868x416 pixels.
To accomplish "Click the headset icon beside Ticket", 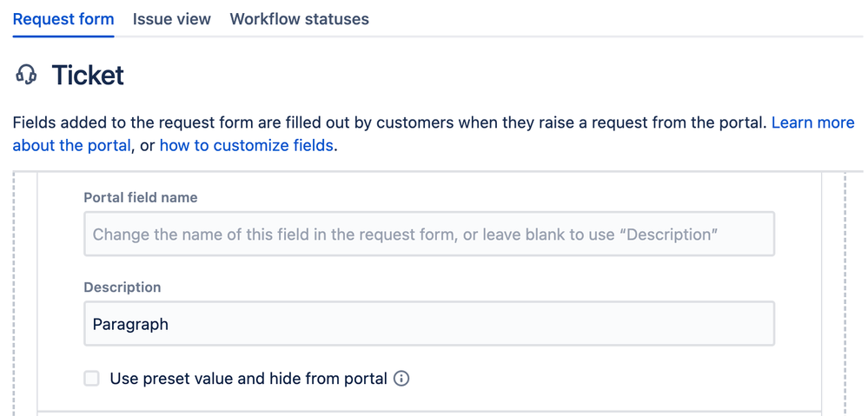I will [x=27, y=76].
